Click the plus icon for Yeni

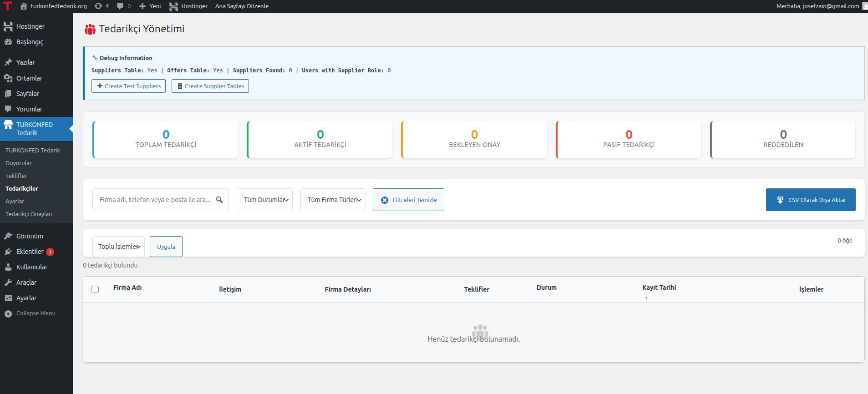(x=142, y=6)
